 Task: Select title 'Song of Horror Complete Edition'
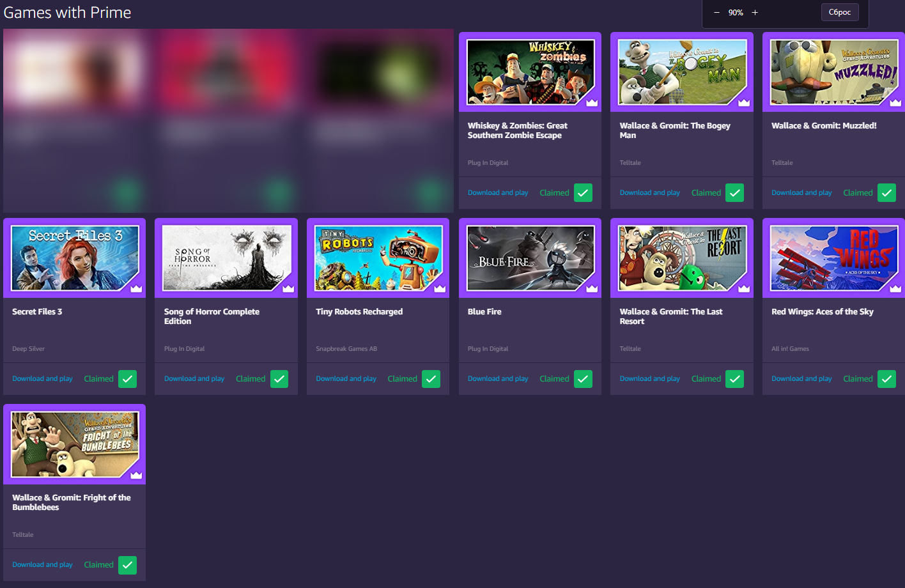point(212,316)
